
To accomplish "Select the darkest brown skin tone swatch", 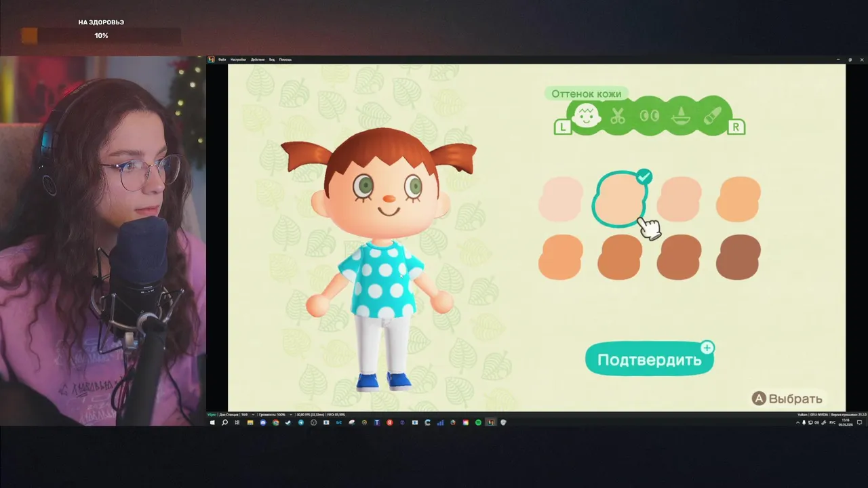I will pos(738,257).
